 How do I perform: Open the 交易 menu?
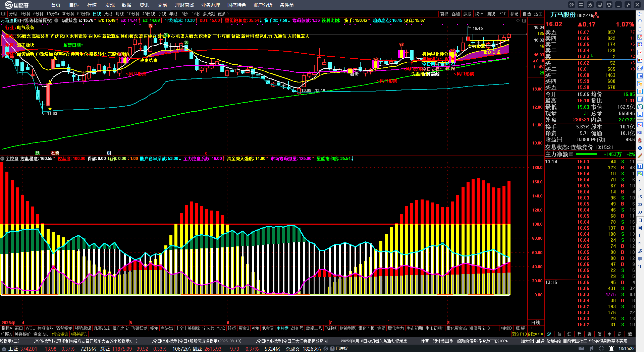pyautogui.click(x=162, y=5)
